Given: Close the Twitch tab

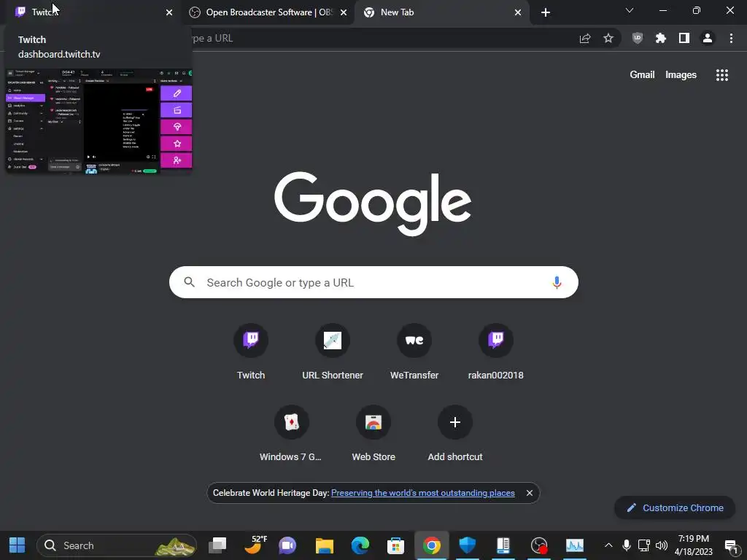Looking at the screenshot, I should (x=169, y=13).
